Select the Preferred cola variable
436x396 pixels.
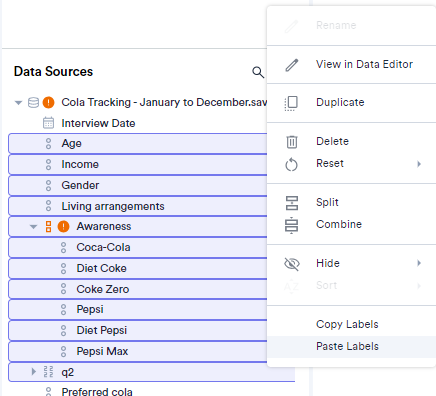[x=97, y=391]
